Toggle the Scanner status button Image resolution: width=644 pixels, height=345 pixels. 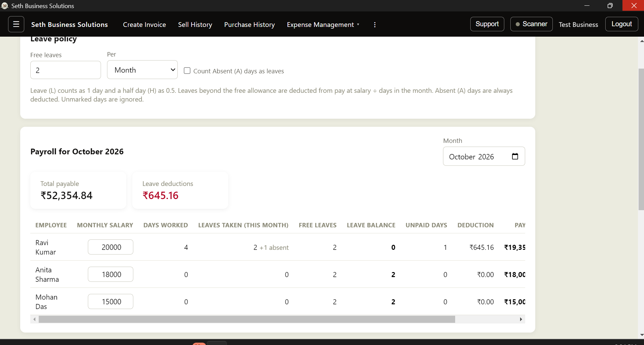[x=531, y=24]
